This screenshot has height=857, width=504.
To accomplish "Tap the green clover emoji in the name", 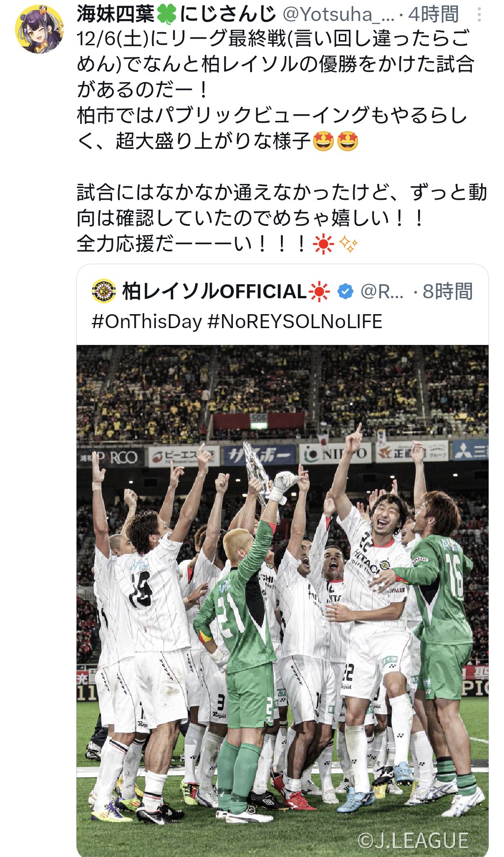I will [167, 14].
